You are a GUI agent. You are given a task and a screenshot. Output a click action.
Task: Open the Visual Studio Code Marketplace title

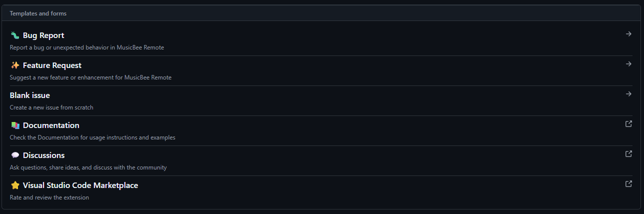pos(80,185)
